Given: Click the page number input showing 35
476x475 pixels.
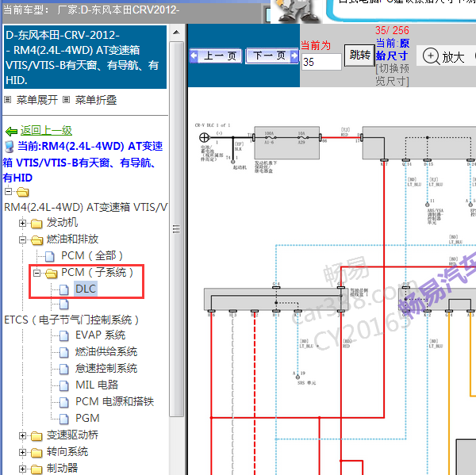Looking at the screenshot, I should 321,62.
